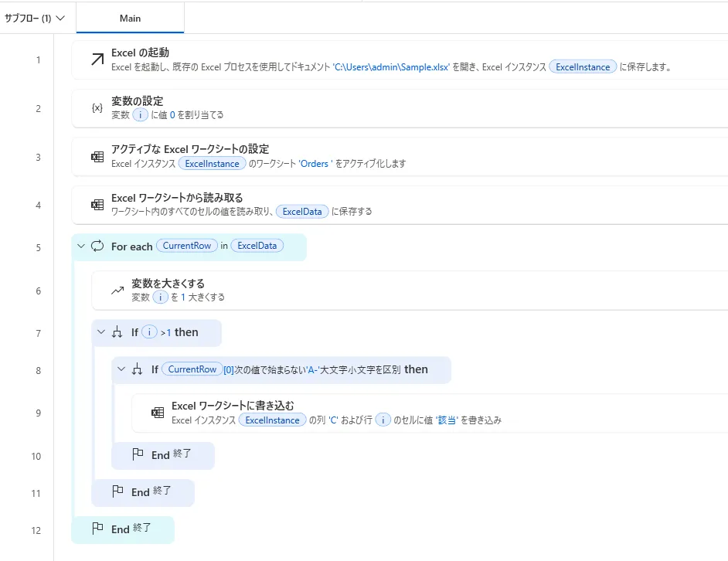728x561 pixels.
Task: Click the Excel icon on read worksheet step
Action: 97,205
